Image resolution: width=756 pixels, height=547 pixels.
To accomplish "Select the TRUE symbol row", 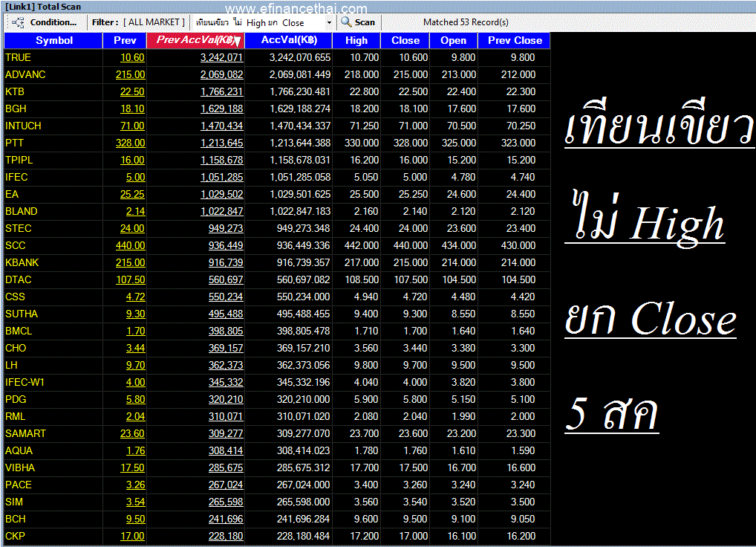I will pos(277,57).
